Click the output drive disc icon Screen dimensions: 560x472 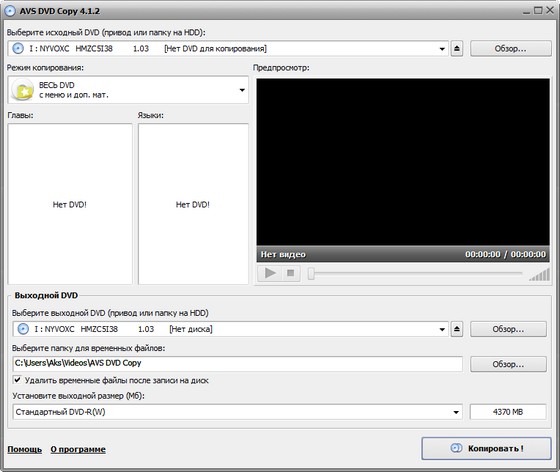click(x=23, y=328)
